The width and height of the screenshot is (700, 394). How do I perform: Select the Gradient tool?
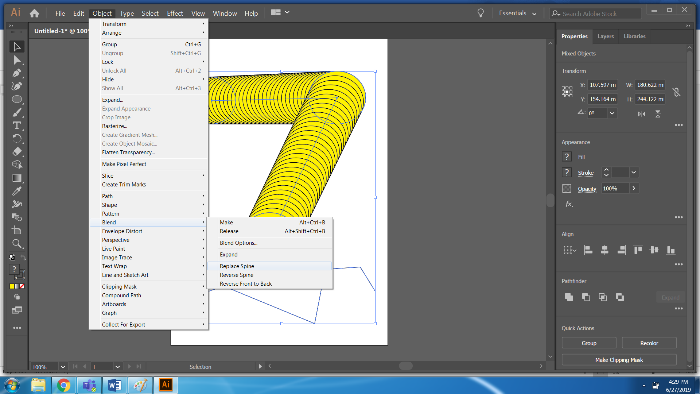tap(17, 178)
